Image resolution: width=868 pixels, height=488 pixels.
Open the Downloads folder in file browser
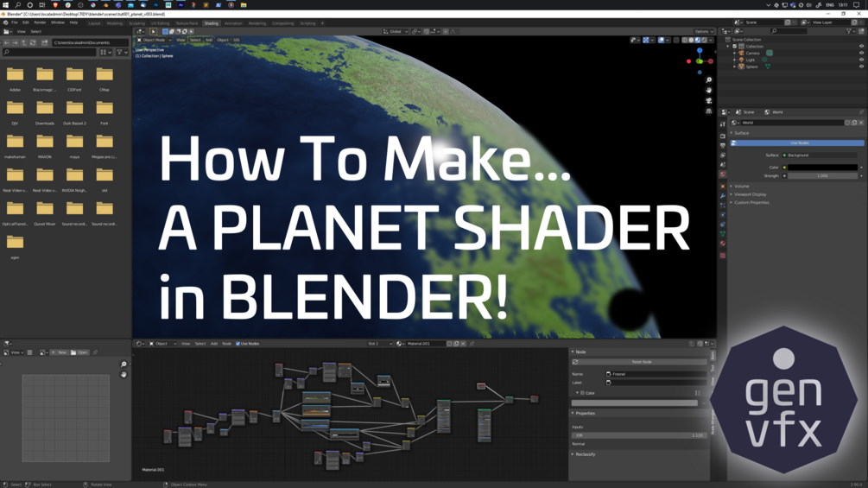pos(45,112)
